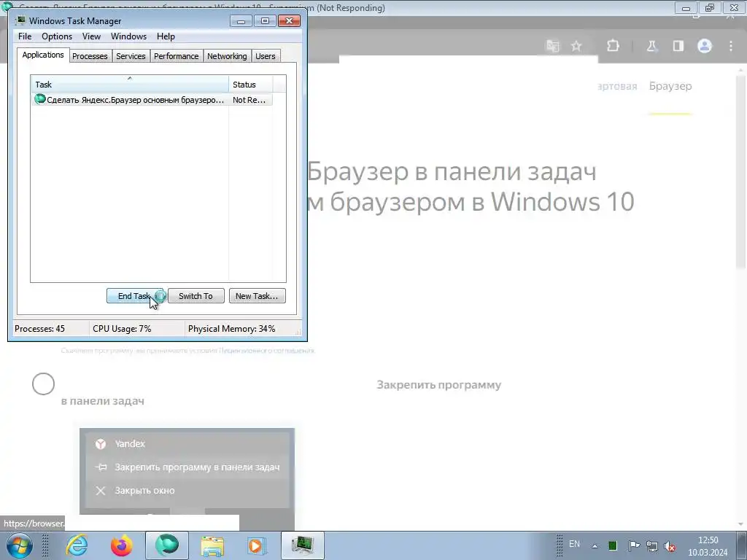Click the translate page icon in browser toolbar
The width and height of the screenshot is (747, 560).
pos(553,46)
